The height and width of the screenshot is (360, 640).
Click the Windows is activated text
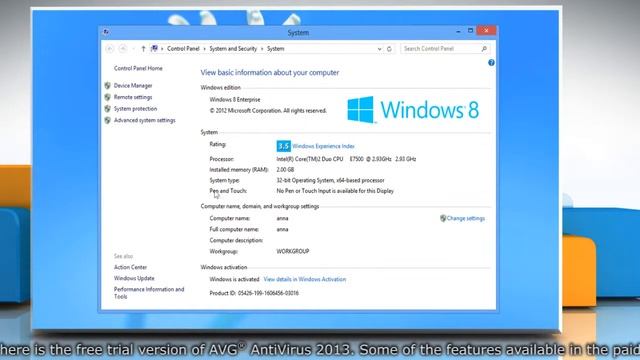click(234, 279)
